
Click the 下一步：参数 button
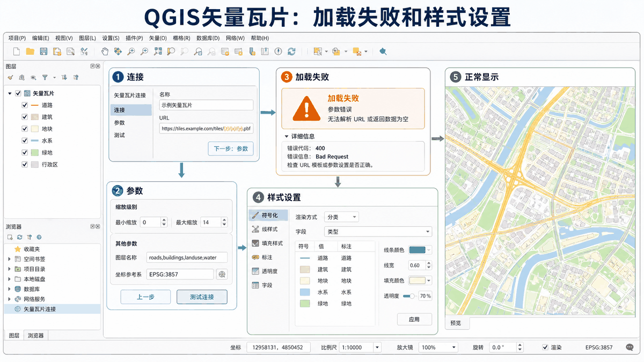coord(230,149)
